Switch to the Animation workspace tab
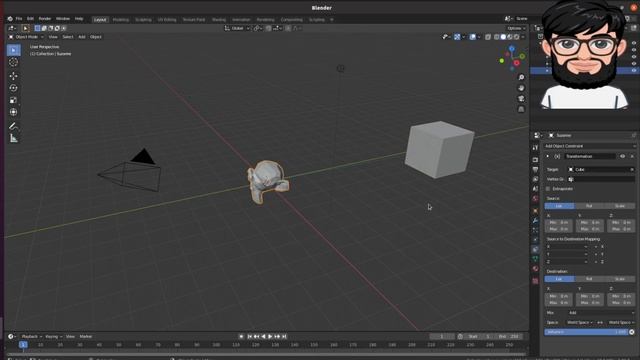640x360 pixels. (241, 20)
